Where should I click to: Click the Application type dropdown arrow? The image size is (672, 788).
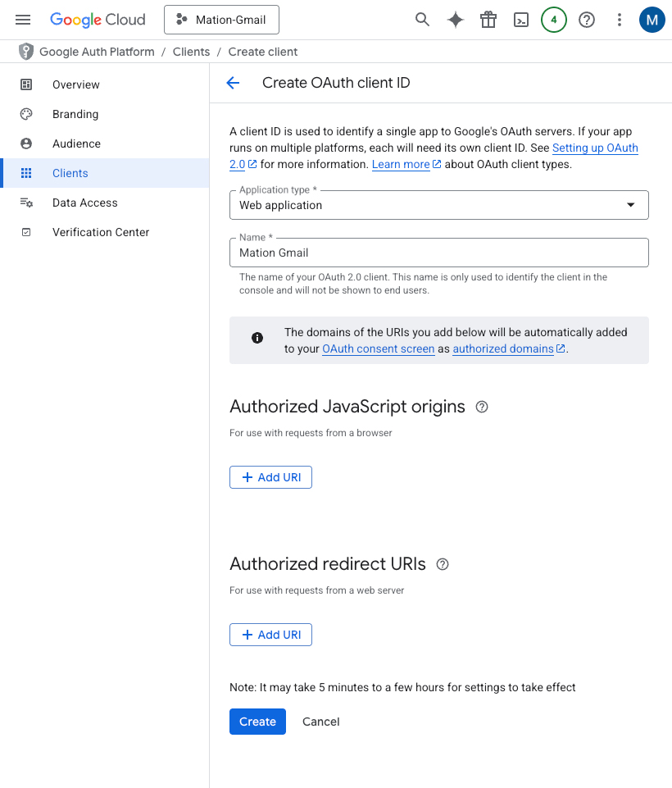pyautogui.click(x=631, y=205)
